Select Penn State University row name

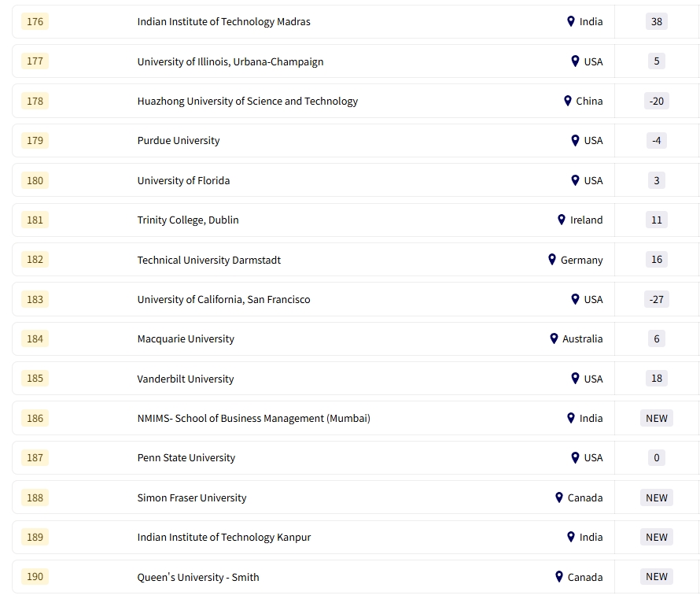pos(186,458)
